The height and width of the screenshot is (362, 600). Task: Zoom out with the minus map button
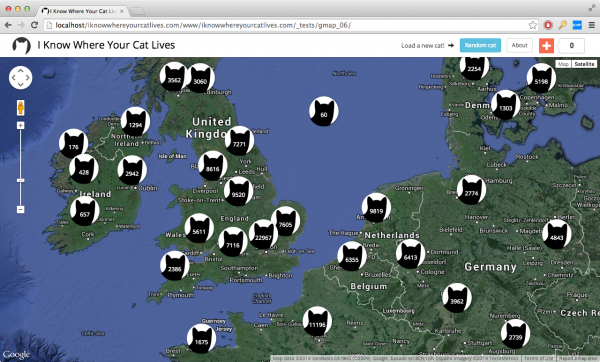pos(21,209)
